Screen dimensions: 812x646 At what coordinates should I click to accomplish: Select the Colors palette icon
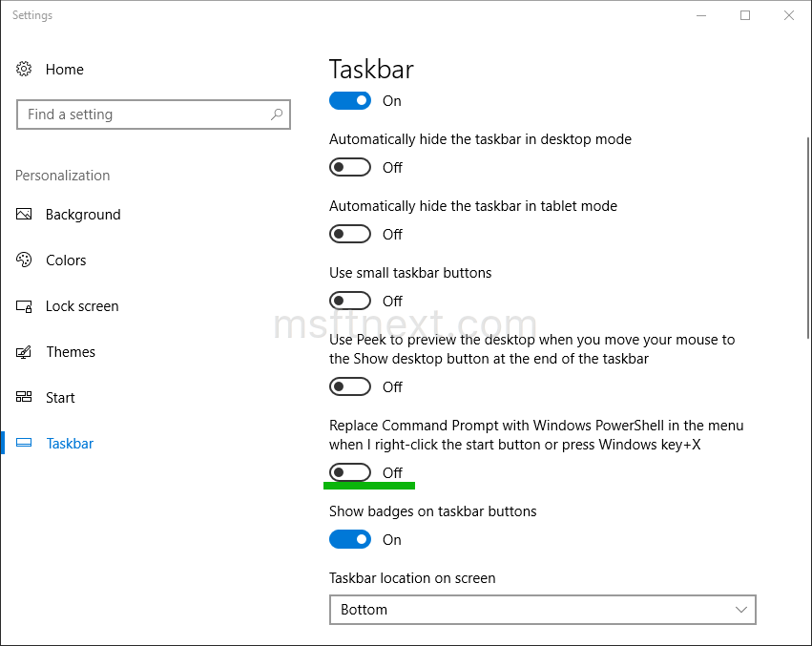pos(23,260)
